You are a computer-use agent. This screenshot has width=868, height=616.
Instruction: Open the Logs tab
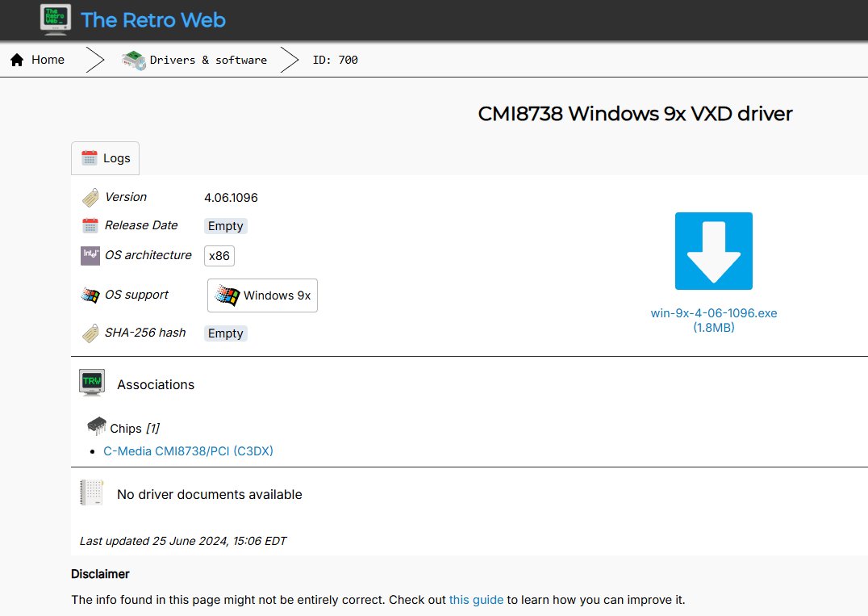[x=105, y=158]
